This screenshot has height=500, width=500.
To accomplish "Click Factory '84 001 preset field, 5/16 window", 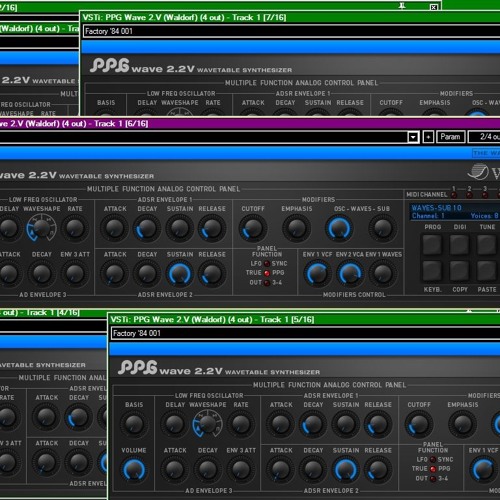I will click(x=305, y=333).
